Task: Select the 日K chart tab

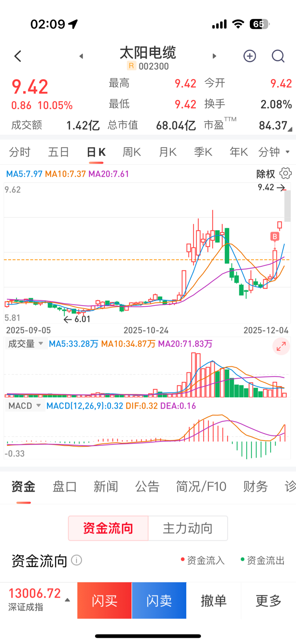Action: [x=96, y=152]
